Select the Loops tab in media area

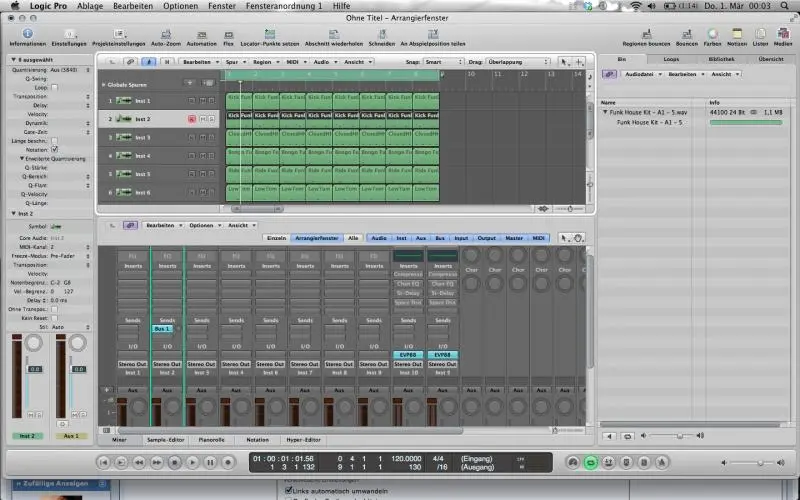click(x=671, y=59)
